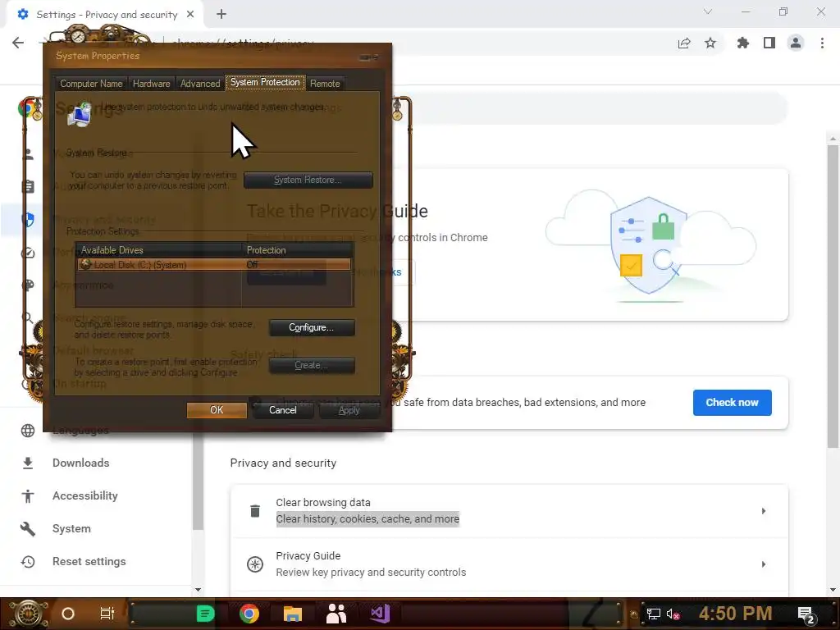Click the Chrome settings sidebar scrollbar thumb

click(x=198, y=479)
